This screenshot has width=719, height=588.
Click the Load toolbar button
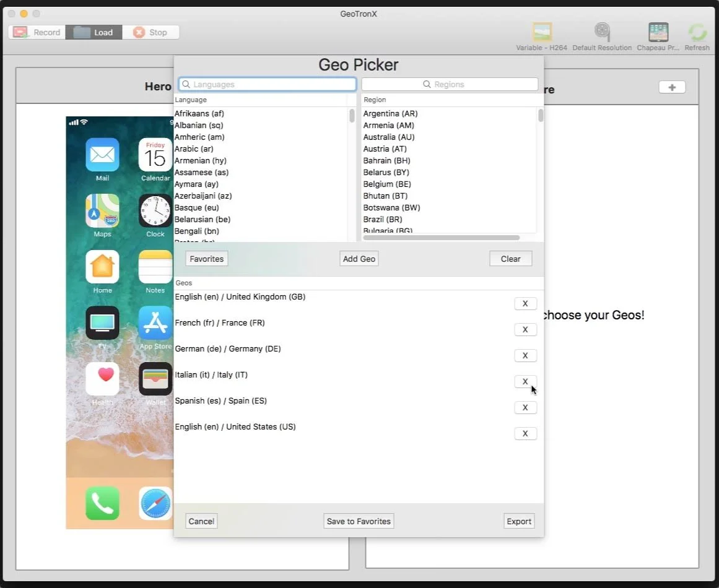pyautogui.click(x=94, y=32)
